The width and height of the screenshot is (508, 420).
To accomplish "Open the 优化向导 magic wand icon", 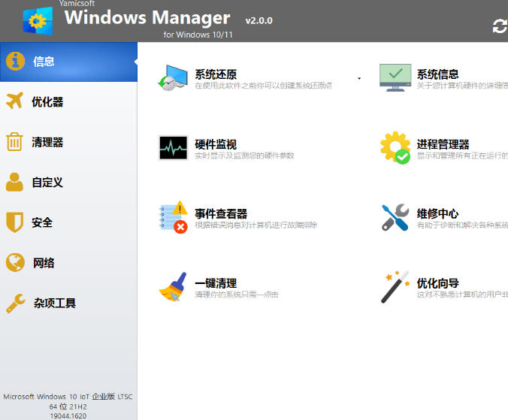I will click(395, 287).
